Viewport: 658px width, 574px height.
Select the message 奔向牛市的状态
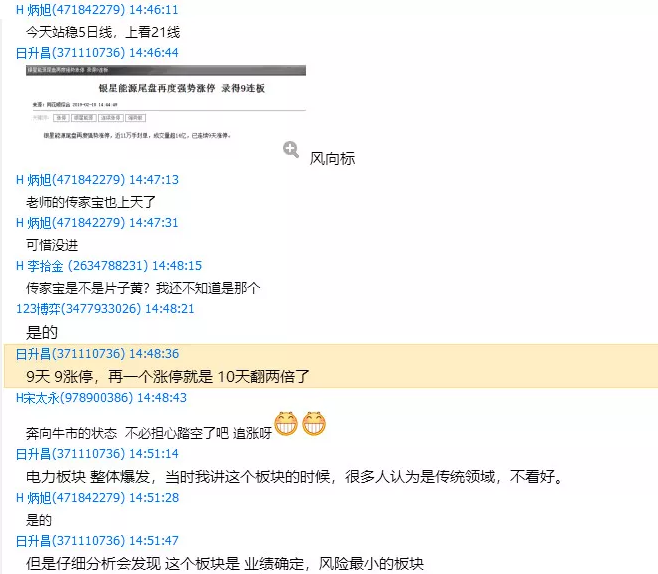pyautogui.click(x=149, y=433)
